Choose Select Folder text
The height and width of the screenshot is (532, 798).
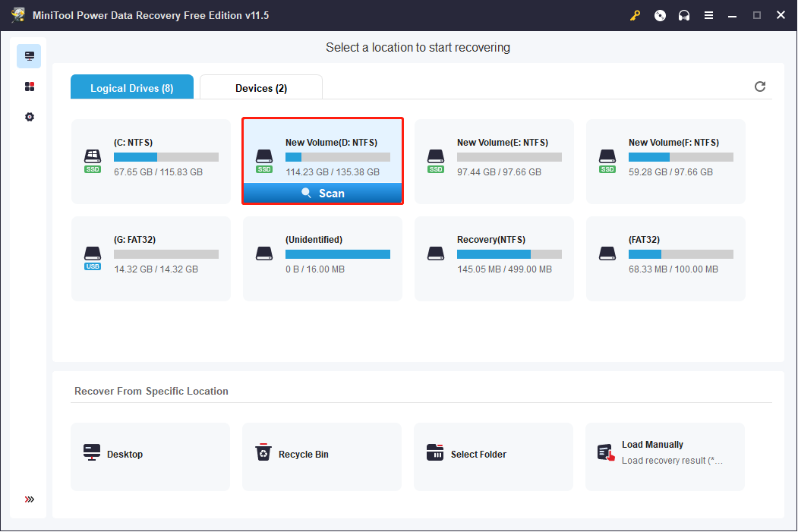(478, 454)
